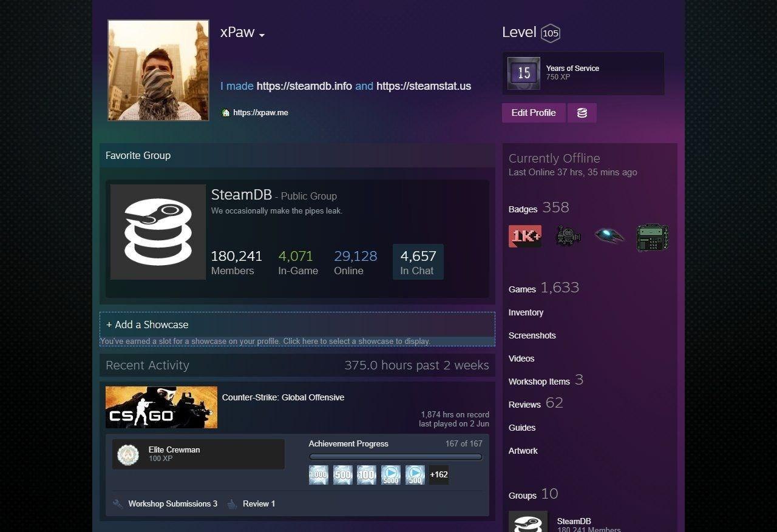Open the Reviews 62 link

pyautogui.click(x=536, y=403)
